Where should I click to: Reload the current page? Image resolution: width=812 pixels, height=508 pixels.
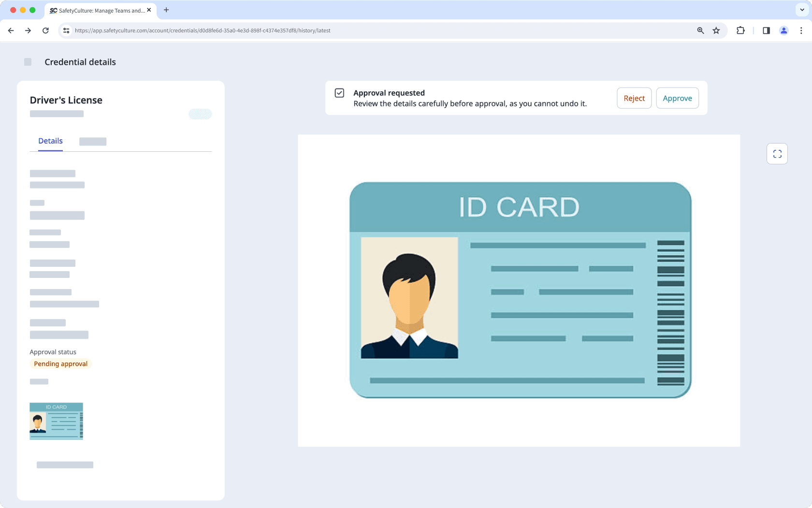45,30
